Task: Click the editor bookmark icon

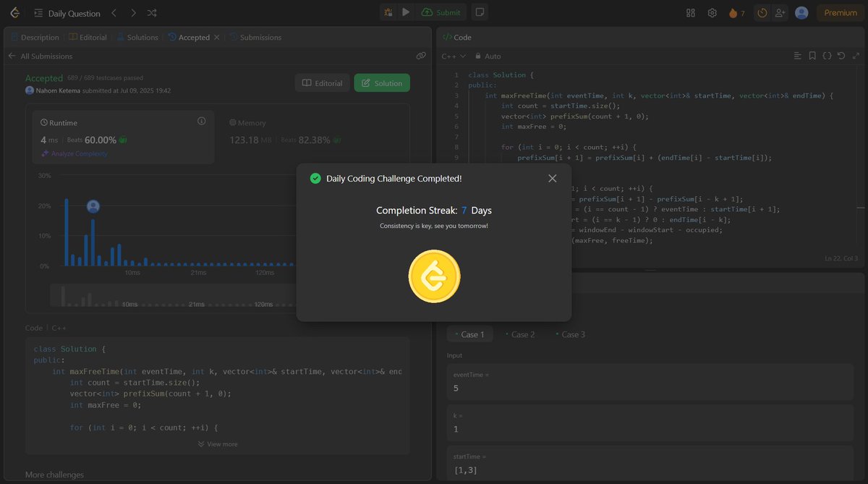Action: pyautogui.click(x=812, y=56)
